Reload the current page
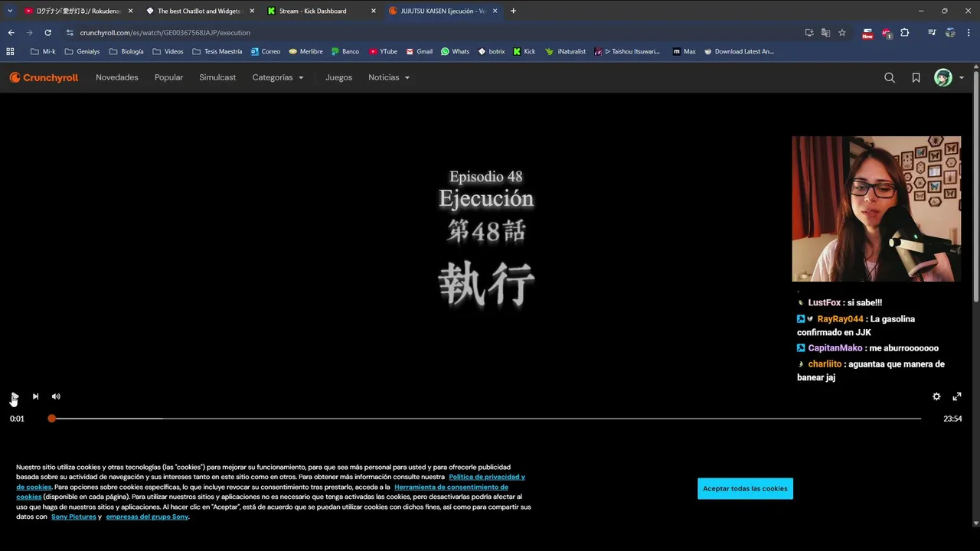The height and width of the screenshot is (551, 980). [x=47, y=33]
